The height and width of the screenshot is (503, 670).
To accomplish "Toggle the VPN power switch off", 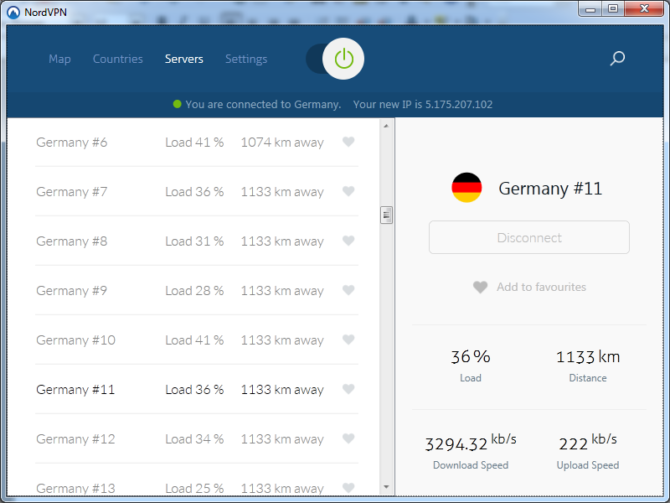I will coord(335,59).
